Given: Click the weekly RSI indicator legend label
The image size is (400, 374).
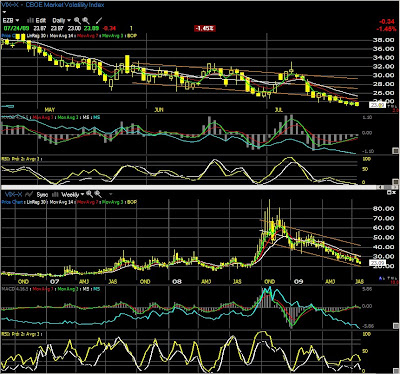Looking at the screenshot, I should [21, 334].
